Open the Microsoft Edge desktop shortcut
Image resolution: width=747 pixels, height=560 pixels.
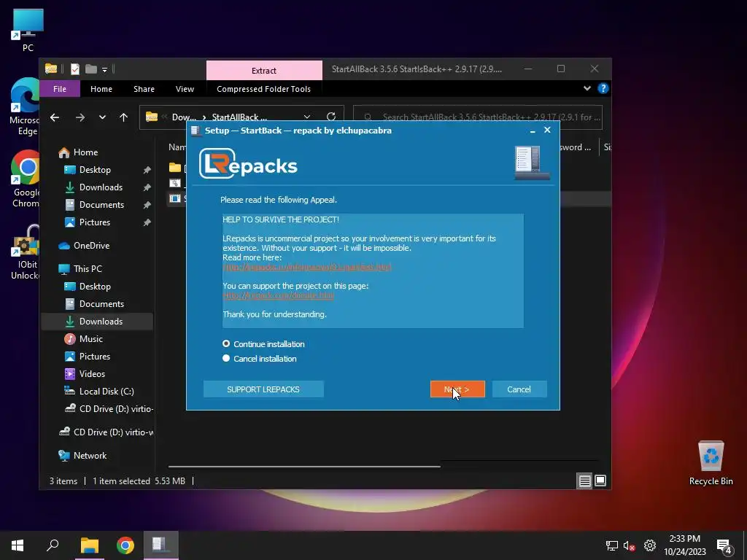(25, 106)
